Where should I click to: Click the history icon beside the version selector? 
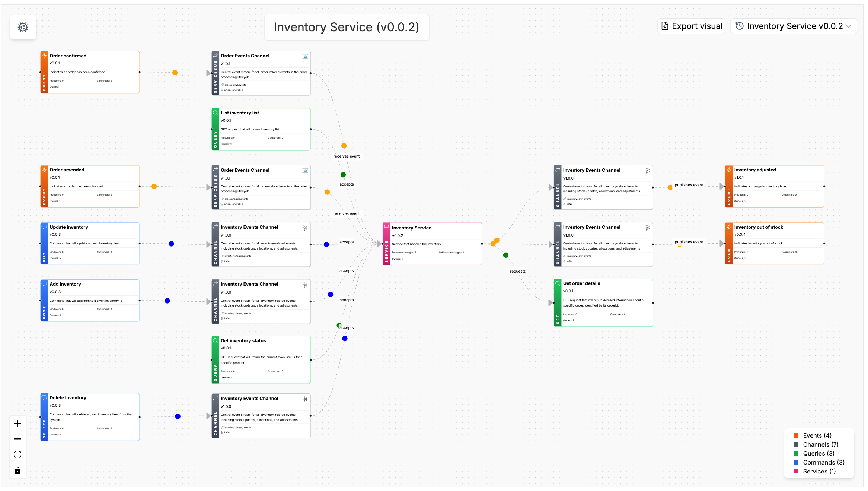740,26
